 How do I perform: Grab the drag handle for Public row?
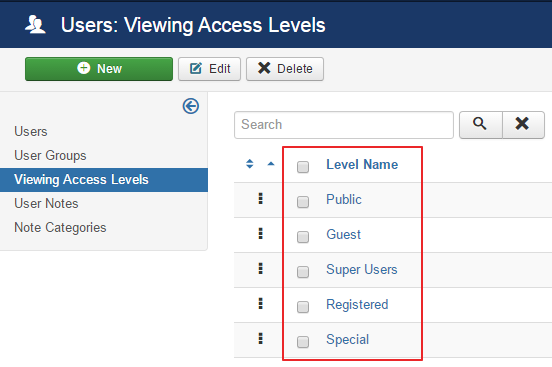[x=261, y=199]
